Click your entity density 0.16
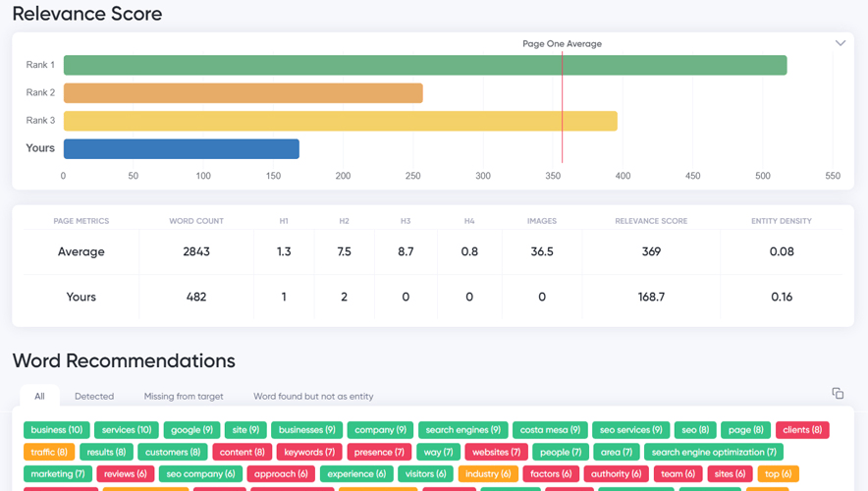This screenshot has width=868, height=491. click(781, 298)
